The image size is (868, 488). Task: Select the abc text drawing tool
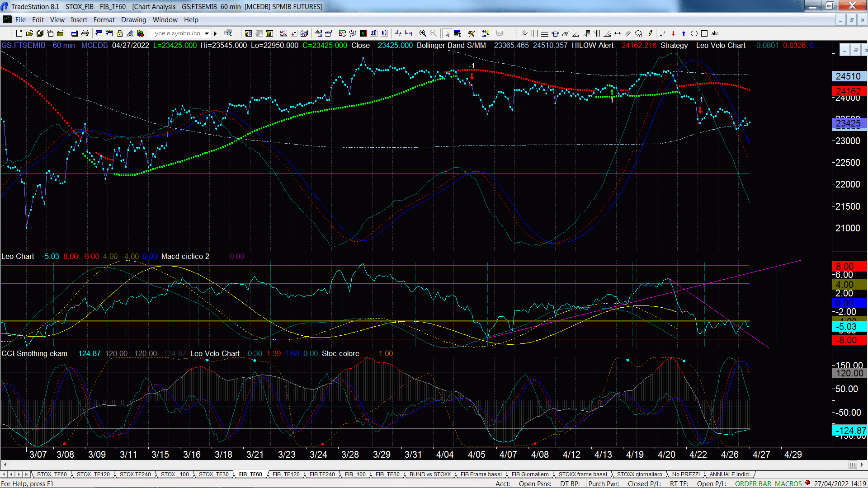click(x=715, y=33)
